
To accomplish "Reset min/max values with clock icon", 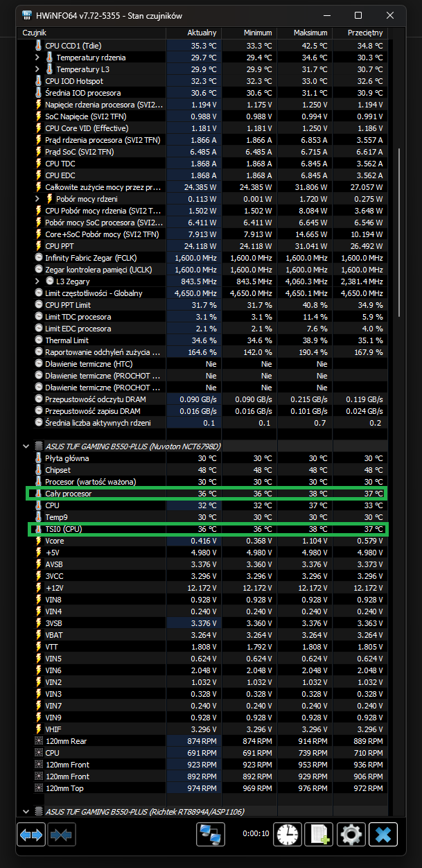I will 288,835.
